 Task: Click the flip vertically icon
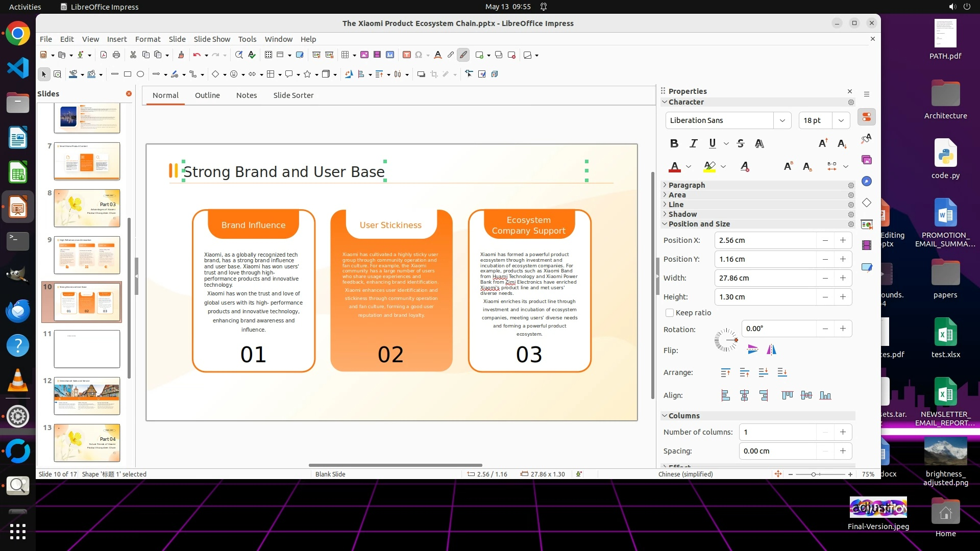(752, 349)
